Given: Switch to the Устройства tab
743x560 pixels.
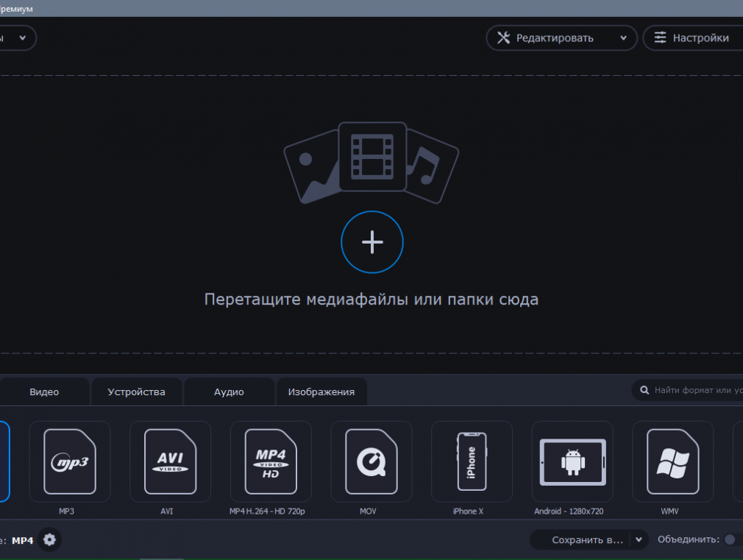Looking at the screenshot, I should tap(137, 391).
